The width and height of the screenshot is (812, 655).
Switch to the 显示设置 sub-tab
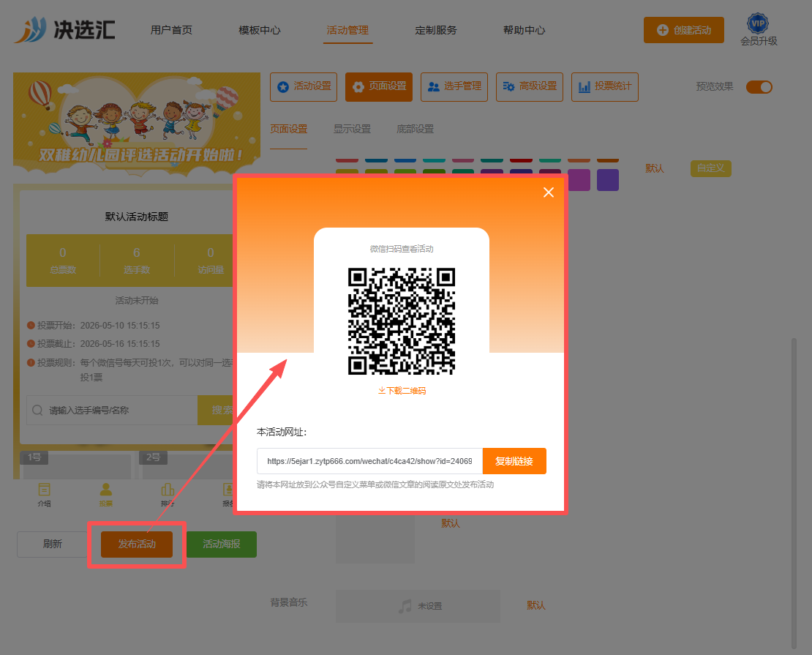352,129
